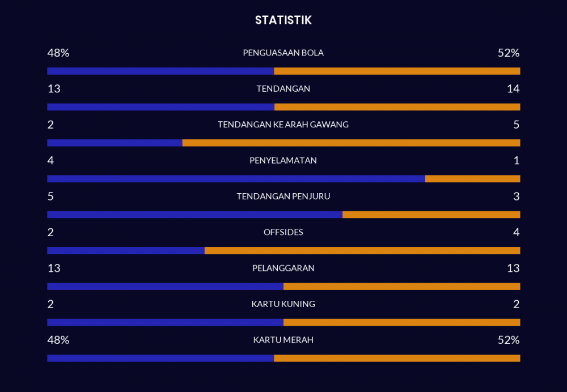Viewport: 567px width, 392px height.
Task: Click the blue Pelanggaran bar
Action: click(165, 286)
